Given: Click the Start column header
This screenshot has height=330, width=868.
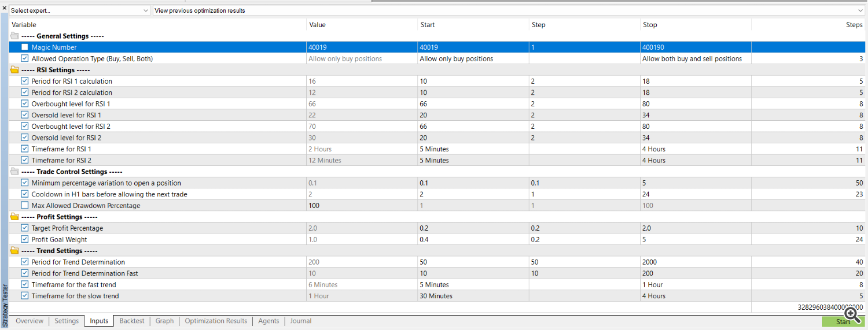Looking at the screenshot, I should (x=473, y=25).
